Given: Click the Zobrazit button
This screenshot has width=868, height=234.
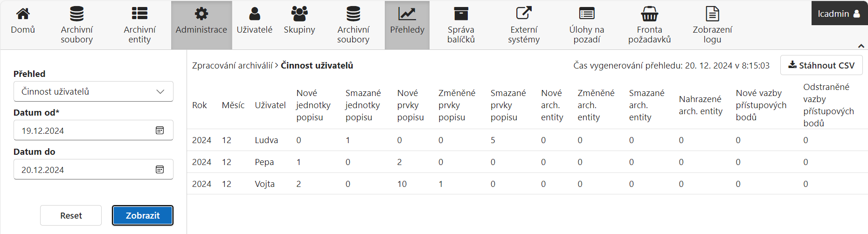Looking at the screenshot, I should [143, 215].
